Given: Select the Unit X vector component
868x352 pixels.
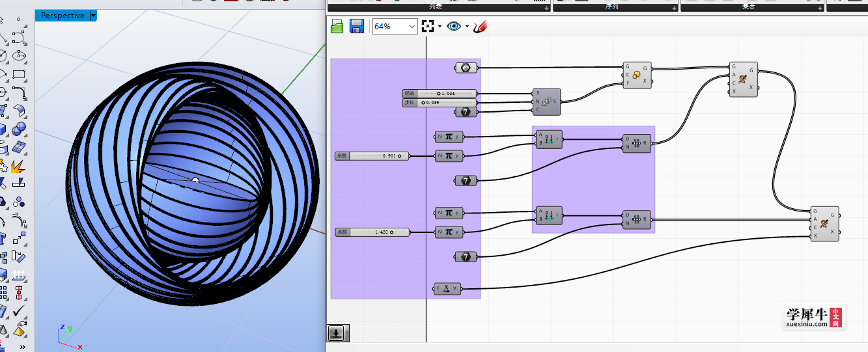Looking at the screenshot, I should point(447,289).
